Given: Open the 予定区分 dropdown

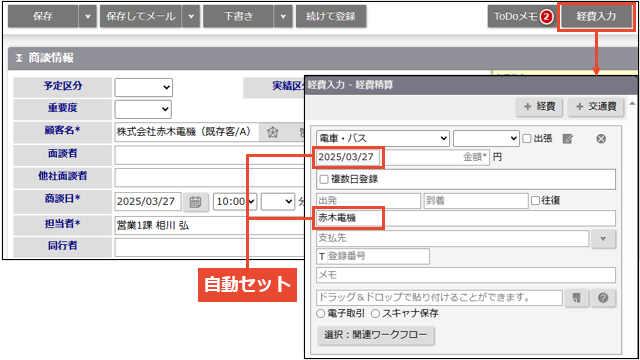Looking at the screenshot, I should click(x=144, y=87).
